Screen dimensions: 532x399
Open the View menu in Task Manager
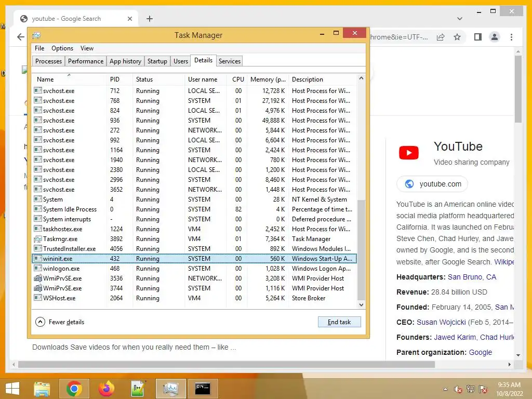pos(87,48)
